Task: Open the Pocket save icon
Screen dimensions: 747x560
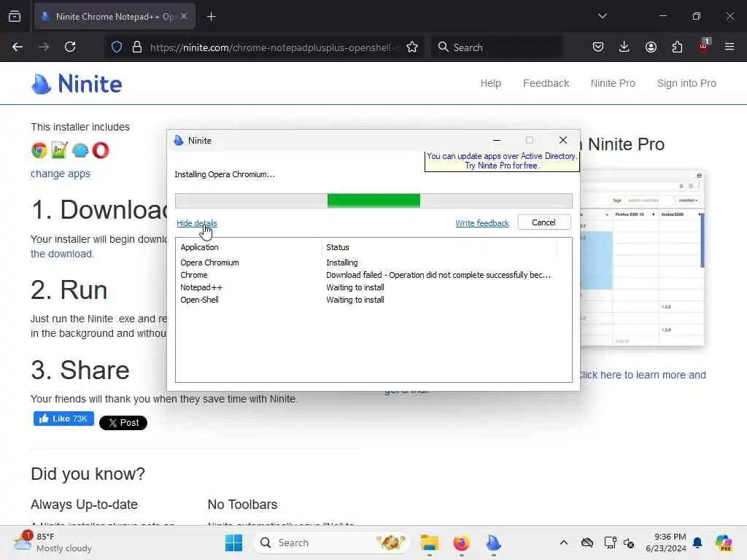Action: (598, 47)
